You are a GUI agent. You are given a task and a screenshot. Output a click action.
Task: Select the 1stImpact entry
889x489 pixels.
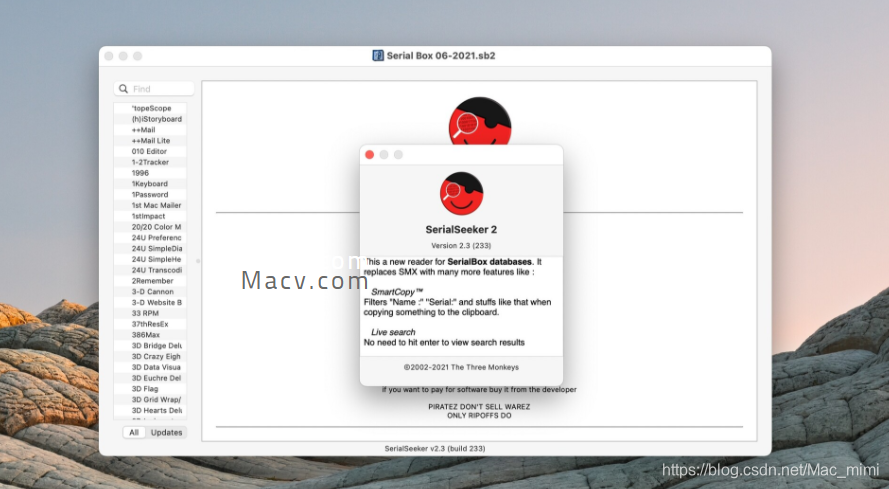[x=150, y=216]
